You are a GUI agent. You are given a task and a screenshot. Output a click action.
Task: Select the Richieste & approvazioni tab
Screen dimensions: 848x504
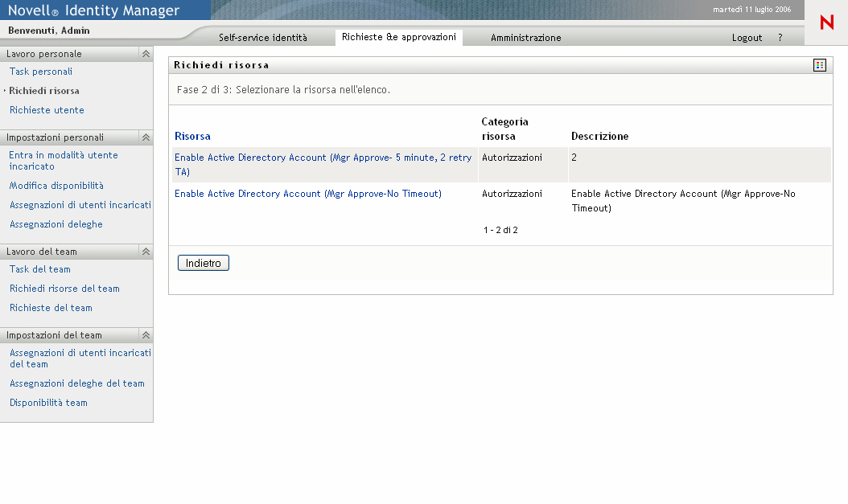click(x=398, y=37)
